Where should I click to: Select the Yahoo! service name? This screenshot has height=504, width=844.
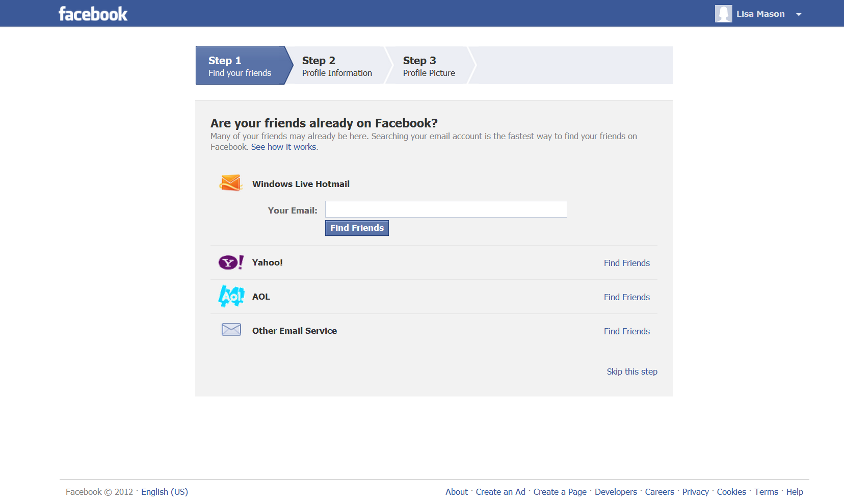[268, 262]
